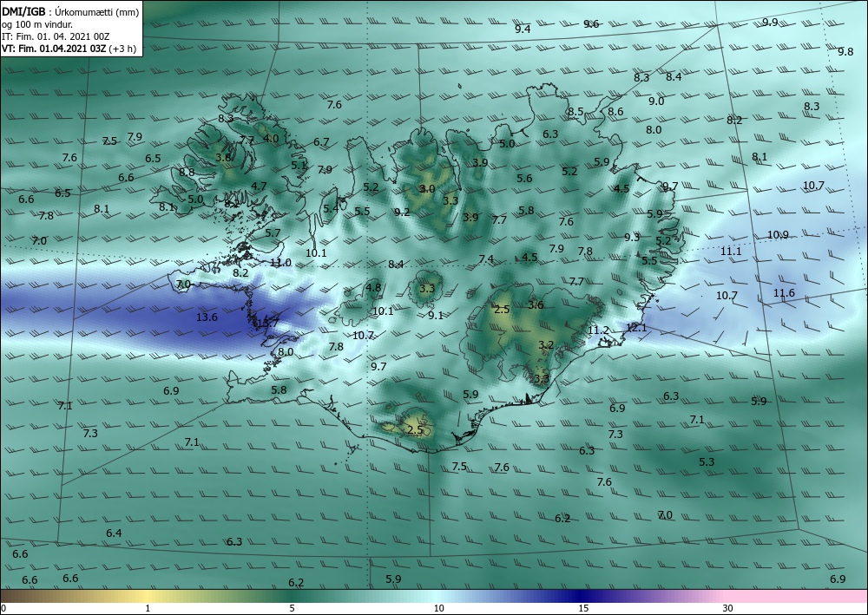
Task: Click the 9.8 value at right edge
Action: coord(845,52)
